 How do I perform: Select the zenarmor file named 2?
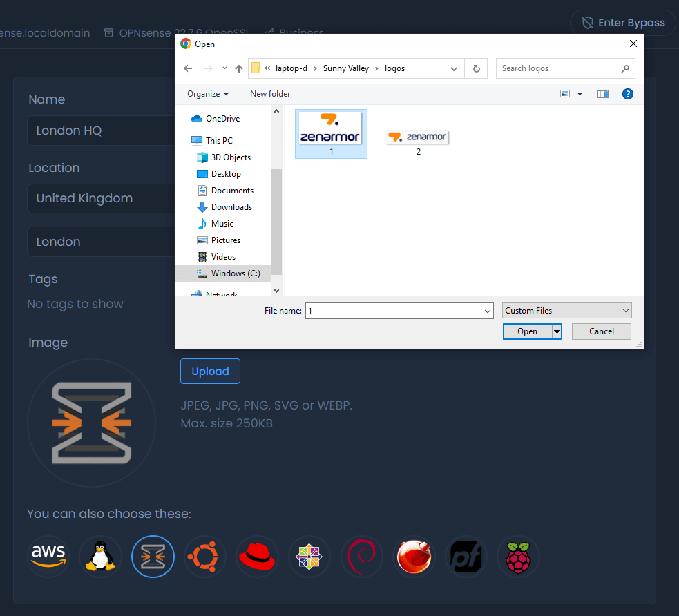tap(418, 143)
